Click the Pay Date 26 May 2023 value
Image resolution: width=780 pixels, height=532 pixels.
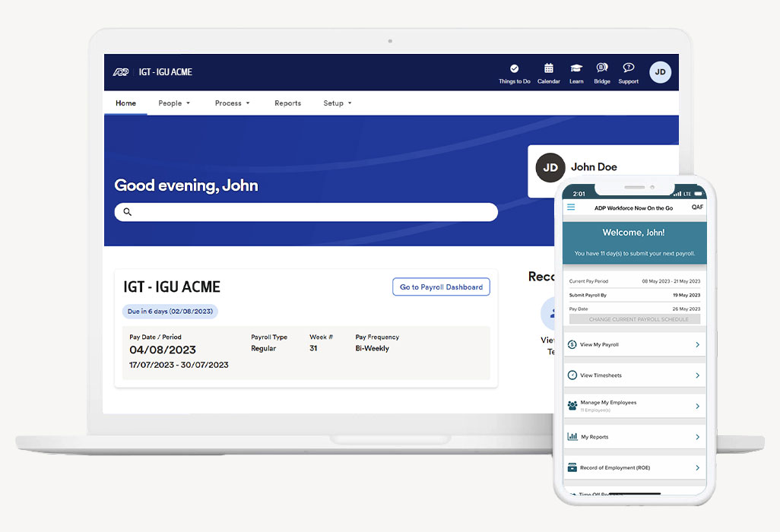(686, 309)
